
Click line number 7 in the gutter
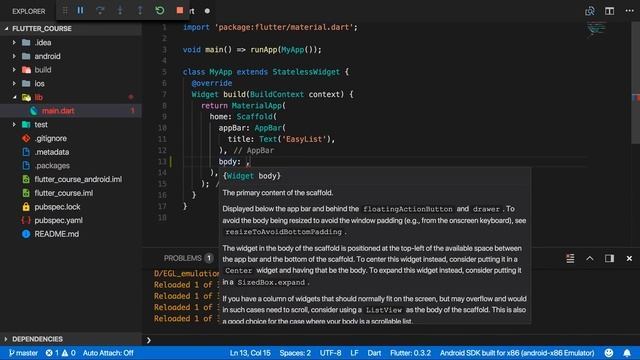click(164, 94)
